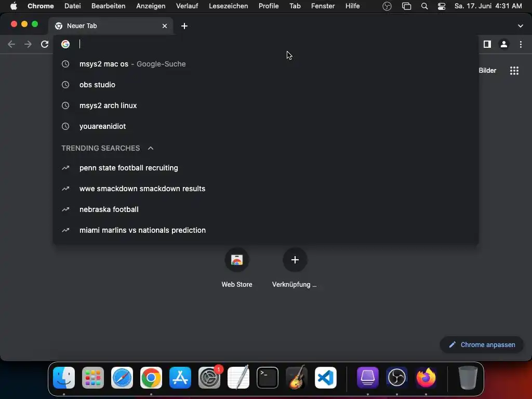Open System Settings from the dock
Viewport: 532px width, 399px height.
tap(209, 378)
